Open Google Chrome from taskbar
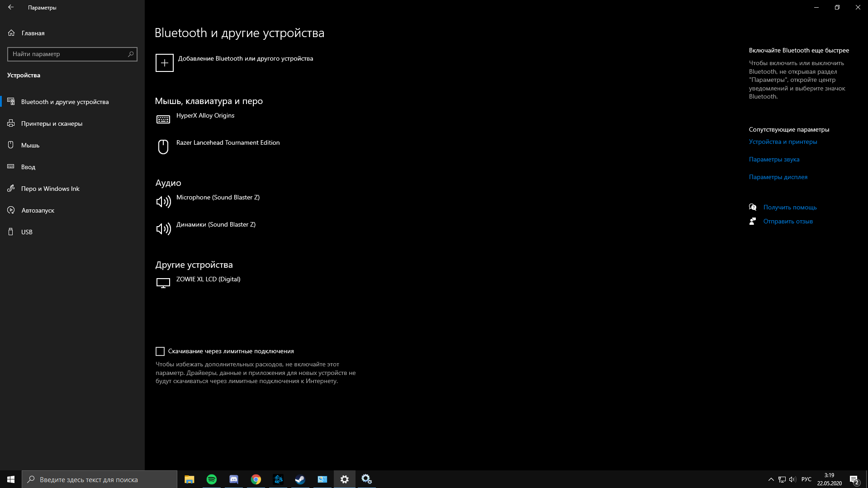868x488 pixels. click(x=256, y=479)
